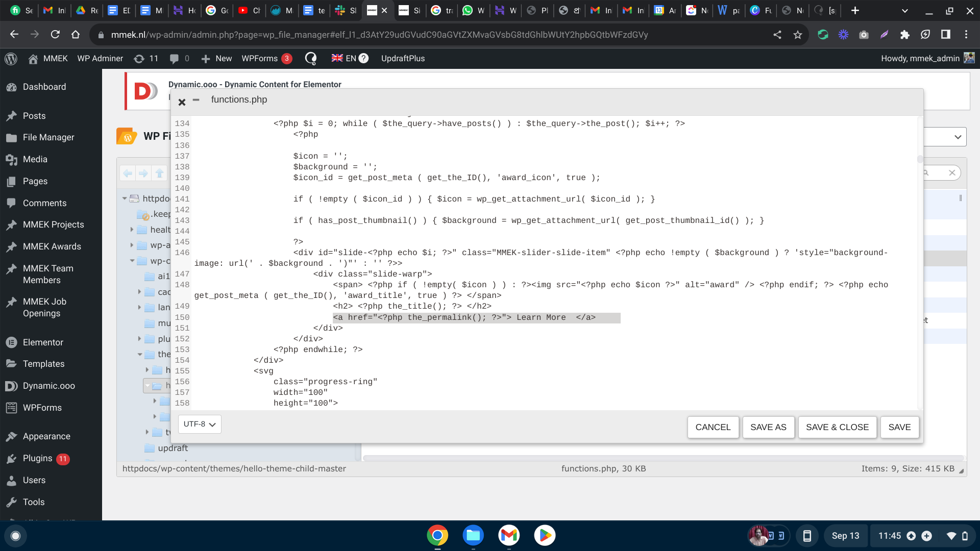980x551 pixels.
Task: Open Gmail from the shelf
Action: point(509,535)
